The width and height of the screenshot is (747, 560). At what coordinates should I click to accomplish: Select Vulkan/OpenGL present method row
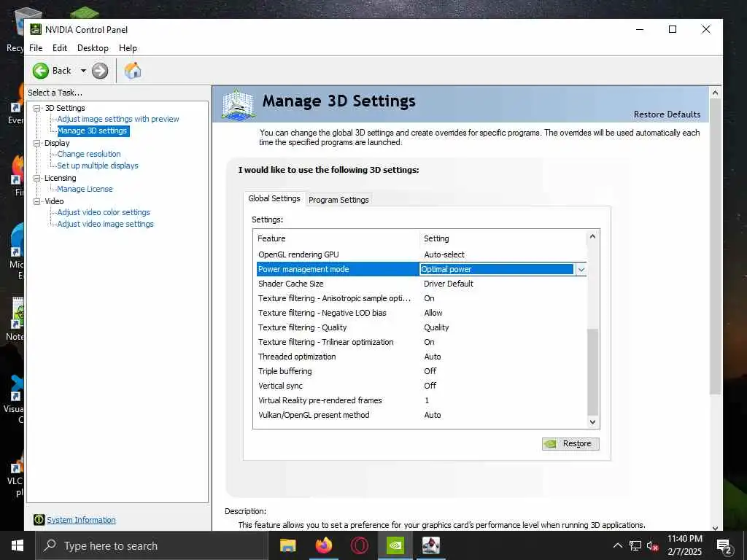(421, 415)
